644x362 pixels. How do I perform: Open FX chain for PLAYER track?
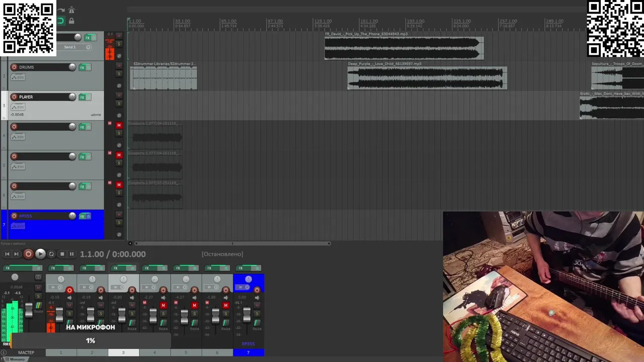[82, 97]
